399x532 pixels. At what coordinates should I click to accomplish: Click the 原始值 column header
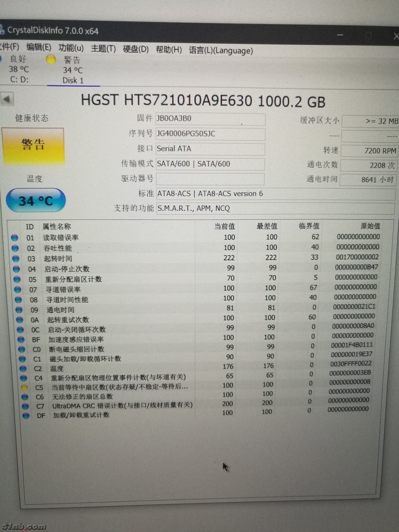coord(370,226)
